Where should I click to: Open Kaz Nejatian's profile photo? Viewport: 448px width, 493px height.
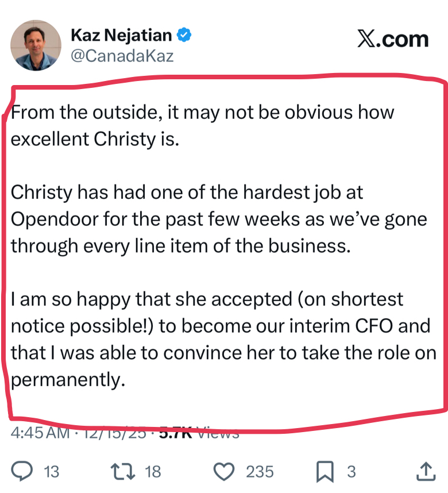36,45
